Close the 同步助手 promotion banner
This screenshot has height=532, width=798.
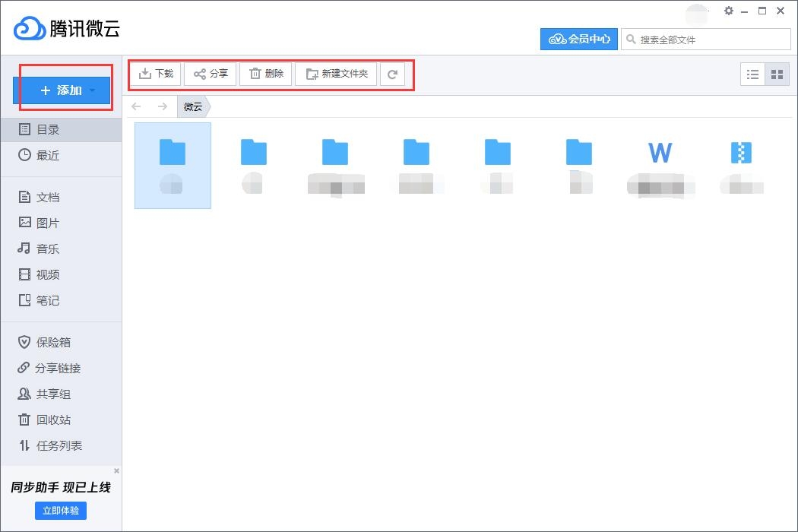pos(116,471)
